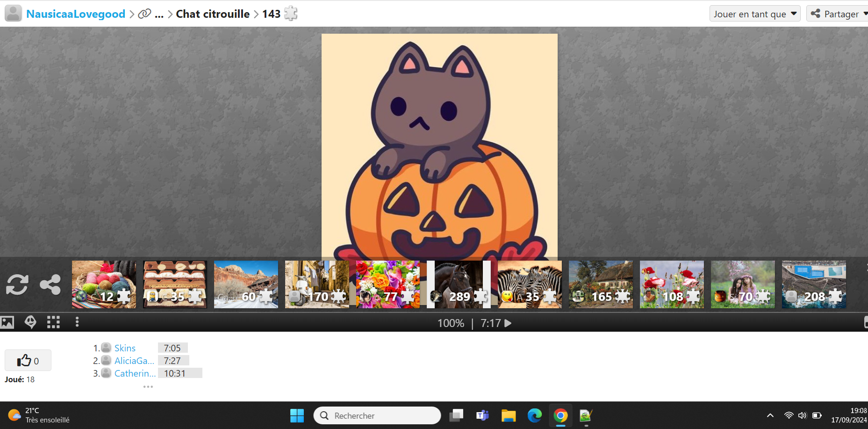Open the 'Jouer en tant que' dropdown
This screenshot has width=868, height=429.
(755, 14)
